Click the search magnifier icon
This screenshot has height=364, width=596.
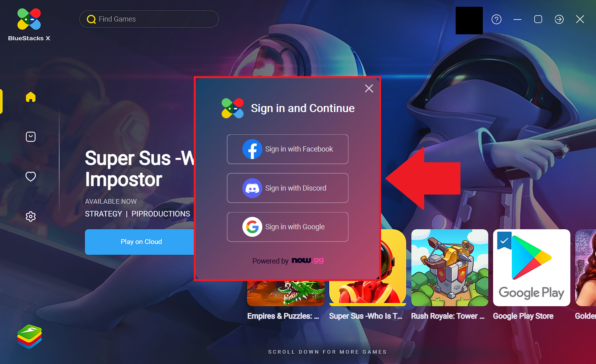[x=91, y=19]
